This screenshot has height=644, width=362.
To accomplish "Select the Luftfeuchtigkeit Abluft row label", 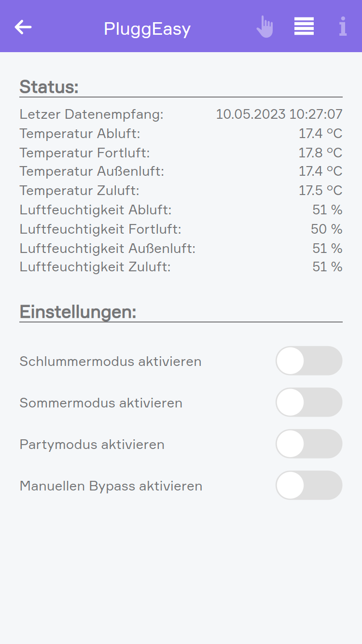I will pos(96,210).
